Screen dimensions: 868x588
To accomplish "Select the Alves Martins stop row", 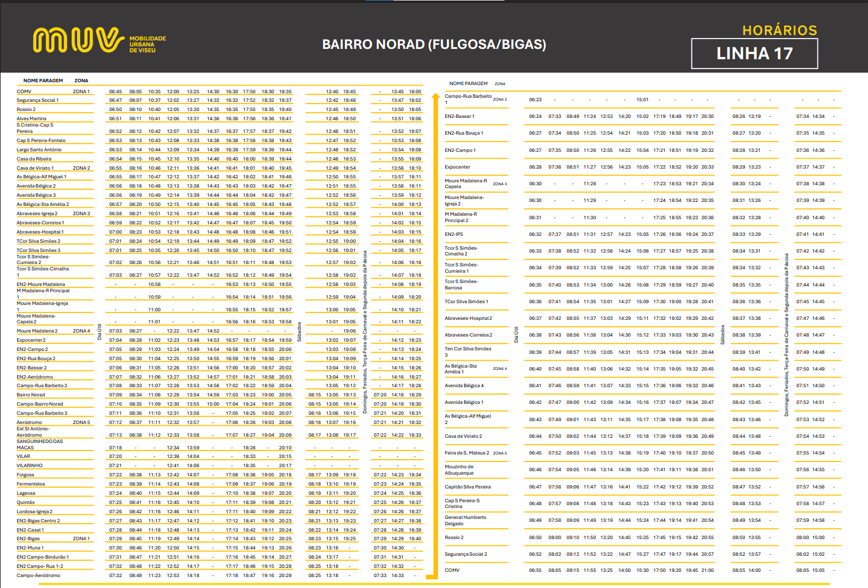I will 32,119.
